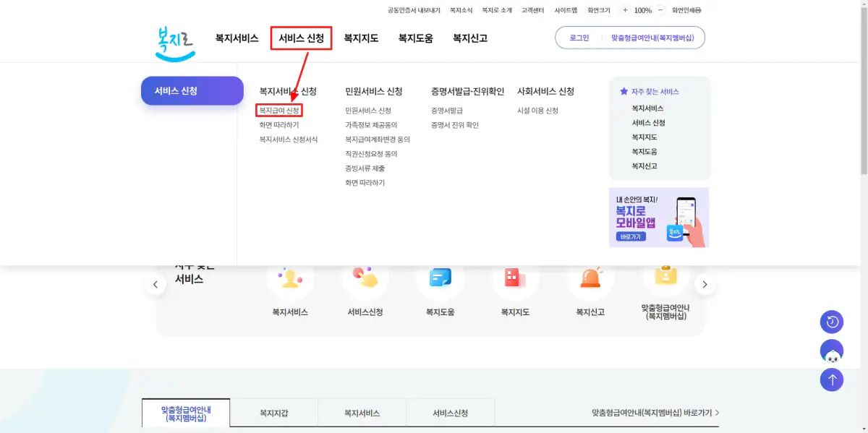Switch to bottom 복지서비스 tab
Screen dimensions: 868x433
[362, 413]
